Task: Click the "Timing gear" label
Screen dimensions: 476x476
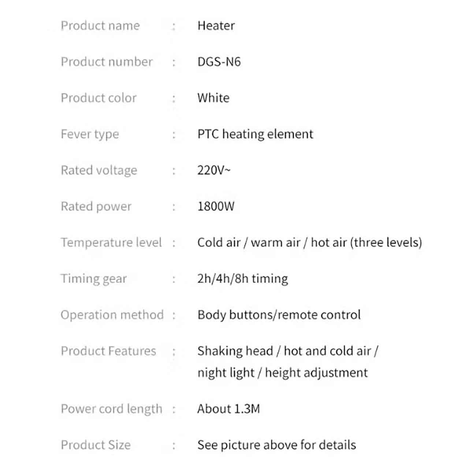Action: (x=94, y=279)
